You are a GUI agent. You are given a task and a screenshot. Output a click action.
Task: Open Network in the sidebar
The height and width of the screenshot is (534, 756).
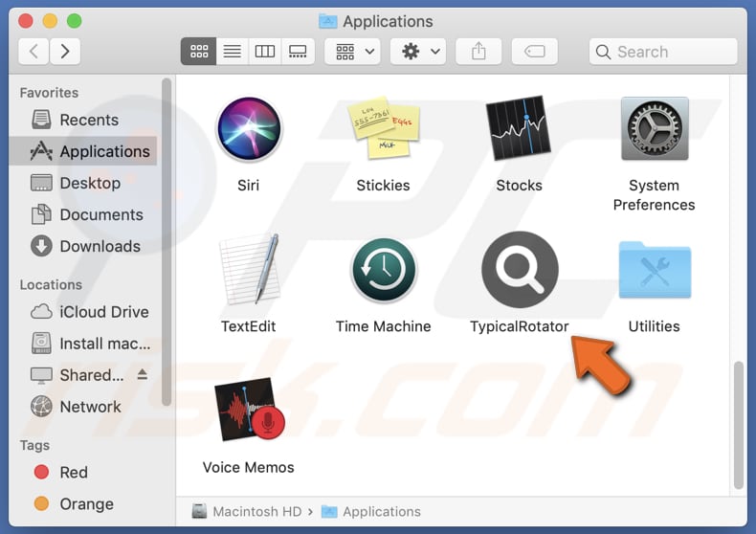pos(83,407)
